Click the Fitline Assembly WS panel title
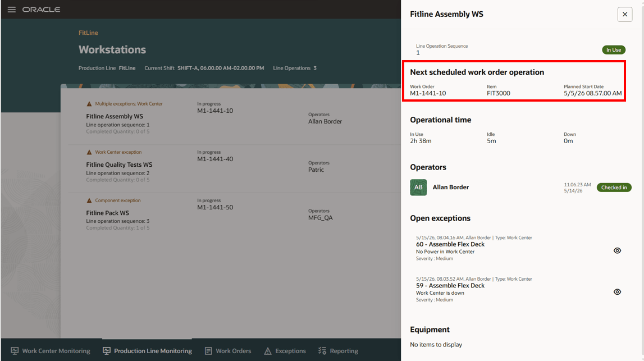Screen dimensions: 644x361 click(446, 15)
